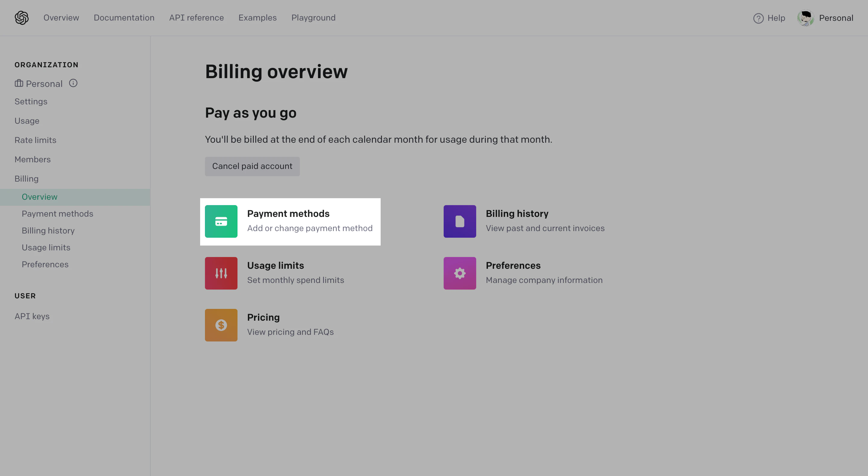Click the Help question mark icon
Screen dimensions: 868x476
(758, 18)
